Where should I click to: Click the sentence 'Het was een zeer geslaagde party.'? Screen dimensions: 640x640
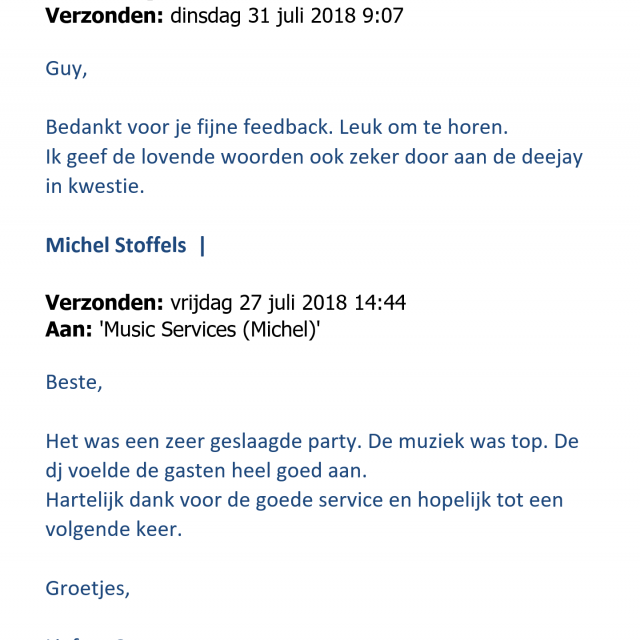click(x=204, y=442)
